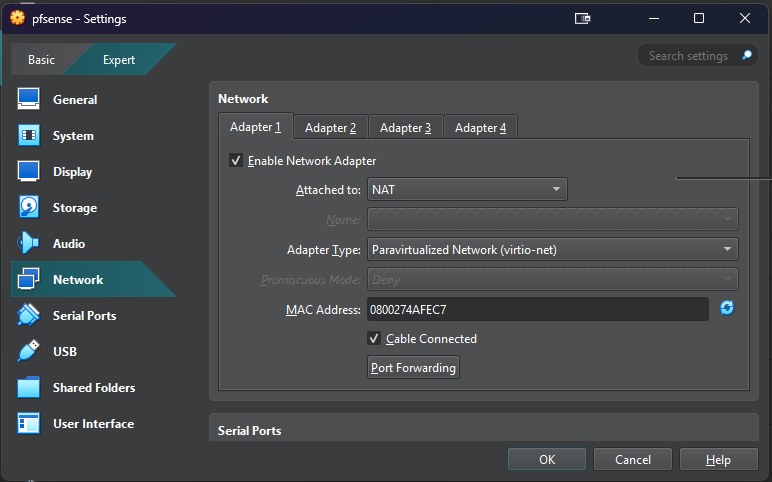Screen dimensions: 772x482
Task: Minimize the pfsense Settings window
Action: (x=654, y=18)
